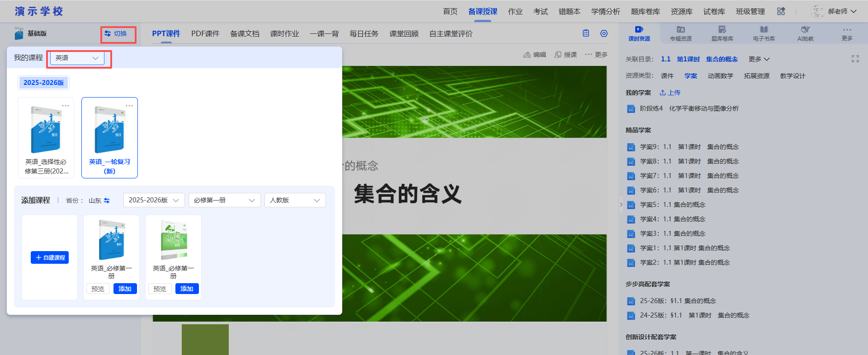Select the 2025-2026版 version tag

tap(43, 83)
